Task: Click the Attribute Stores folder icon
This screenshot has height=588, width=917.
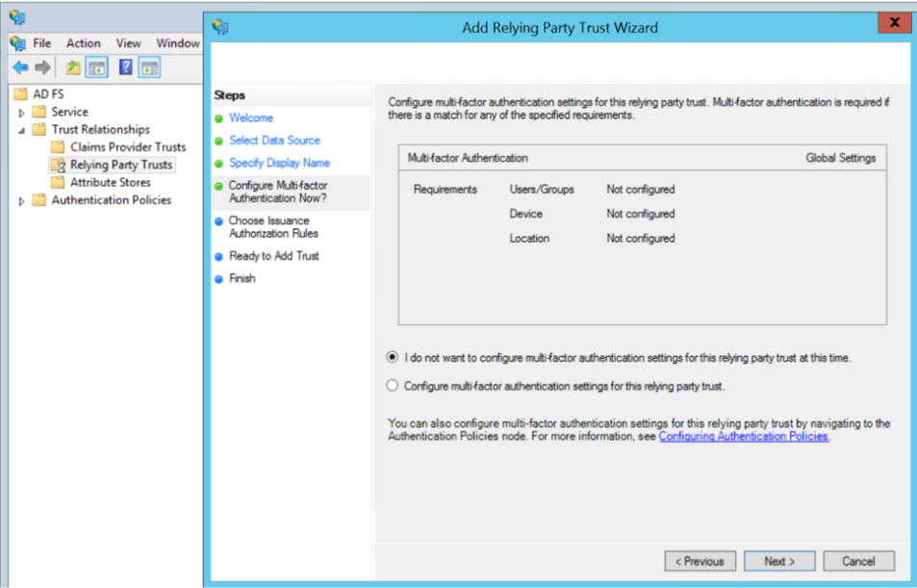Action: [x=58, y=182]
